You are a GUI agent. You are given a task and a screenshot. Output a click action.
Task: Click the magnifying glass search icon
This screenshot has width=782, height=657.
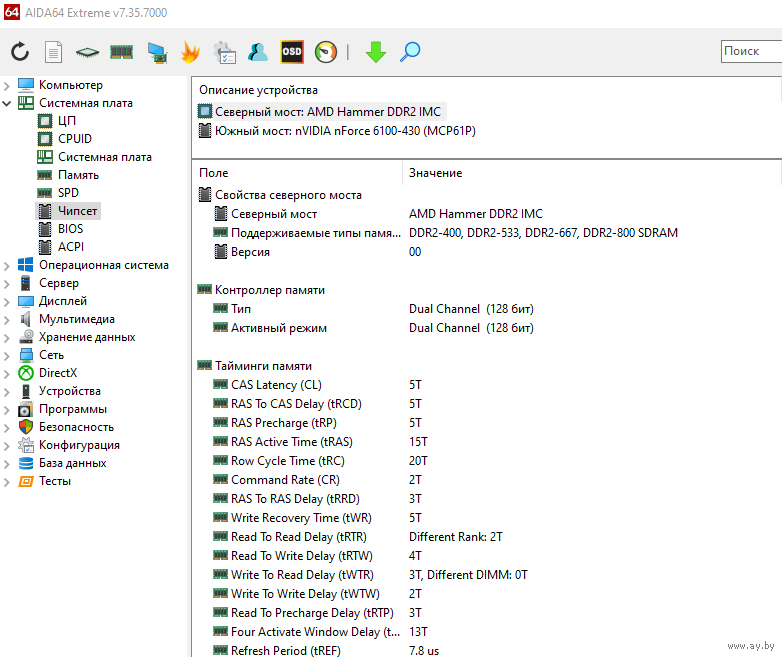pos(410,52)
